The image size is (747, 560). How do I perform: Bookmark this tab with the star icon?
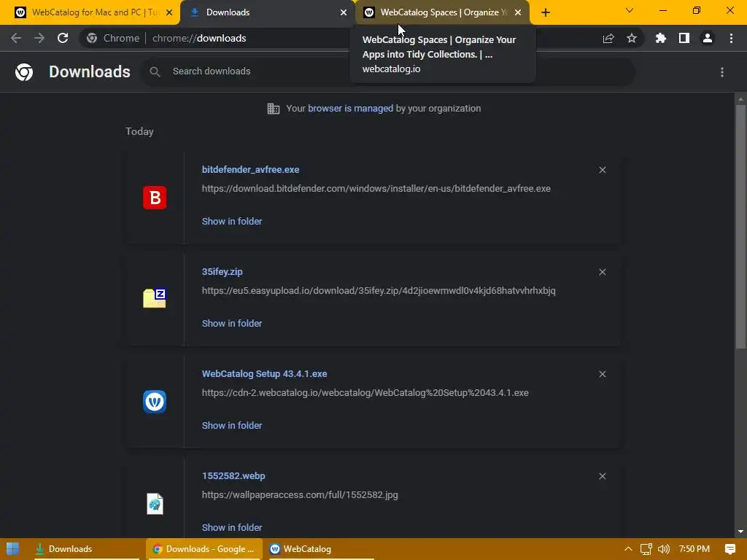coord(632,38)
